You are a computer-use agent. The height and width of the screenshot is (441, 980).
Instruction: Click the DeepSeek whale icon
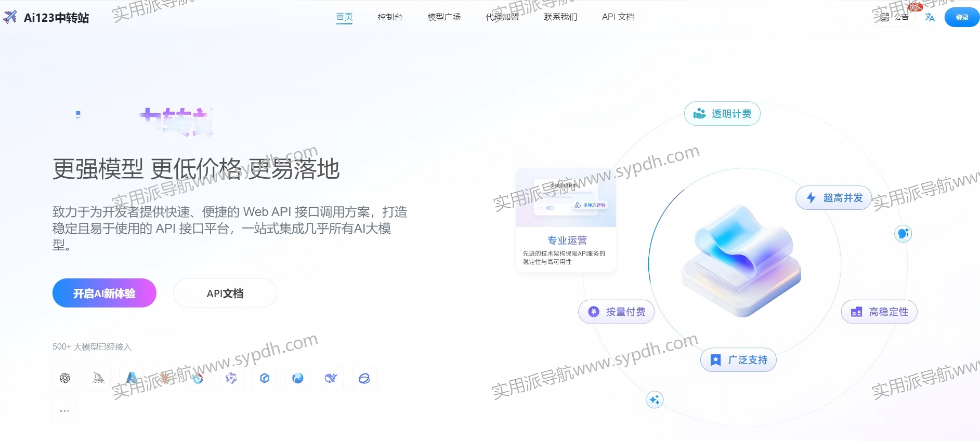[331, 378]
